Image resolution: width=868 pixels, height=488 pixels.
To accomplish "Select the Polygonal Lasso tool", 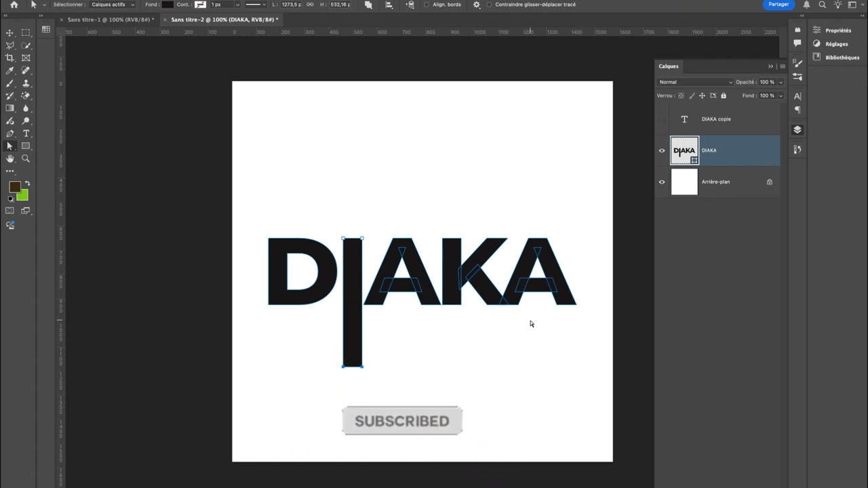I will pyautogui.click(x=9, y=45).
